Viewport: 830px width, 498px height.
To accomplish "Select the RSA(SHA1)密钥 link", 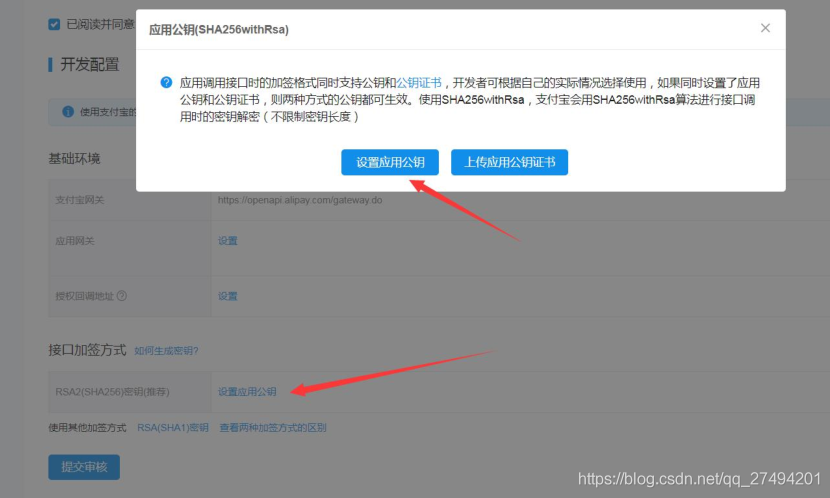I will pyautogui.click(x=173, y=428).
